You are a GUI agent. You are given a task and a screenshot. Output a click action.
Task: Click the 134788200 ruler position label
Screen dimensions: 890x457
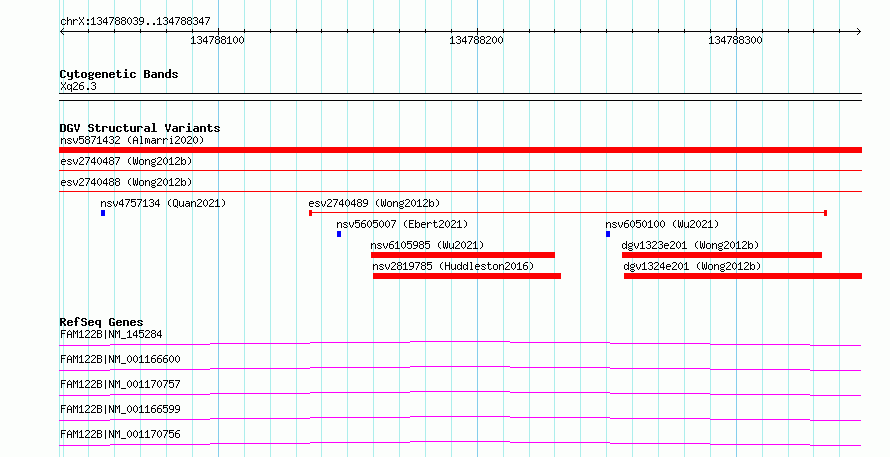point(476,40)
